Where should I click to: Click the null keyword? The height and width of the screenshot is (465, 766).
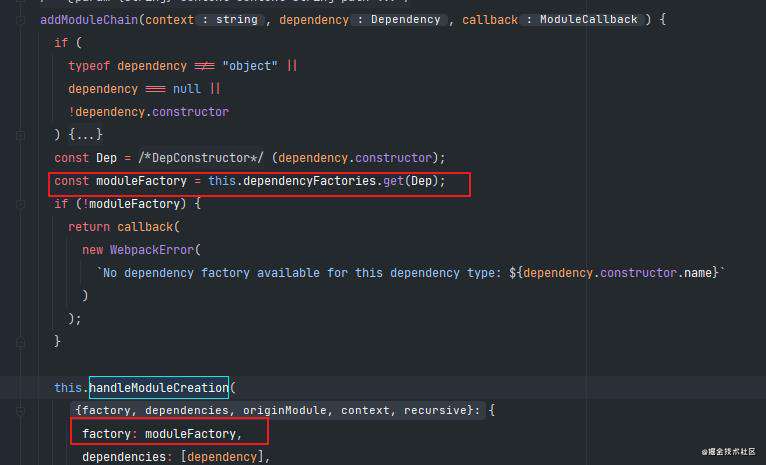pyautogui.click(x=187, y=88)
